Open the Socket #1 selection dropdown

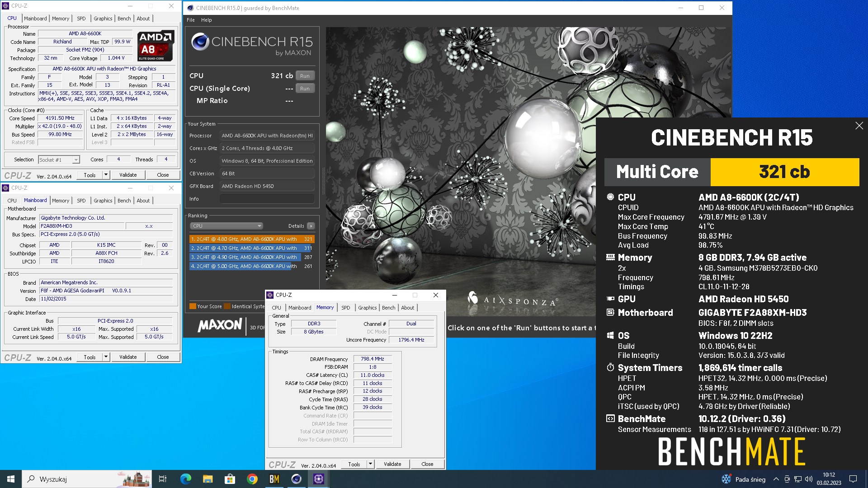tap(59, 160)
